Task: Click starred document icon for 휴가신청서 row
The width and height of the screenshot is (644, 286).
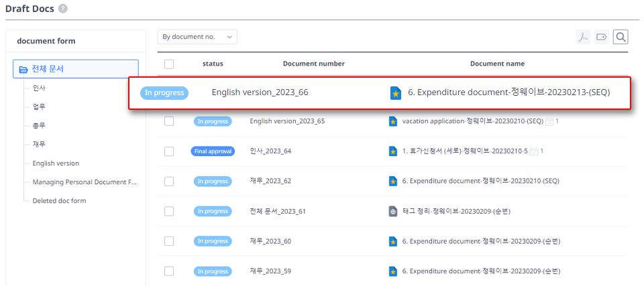Action: (x=393, y=151)
